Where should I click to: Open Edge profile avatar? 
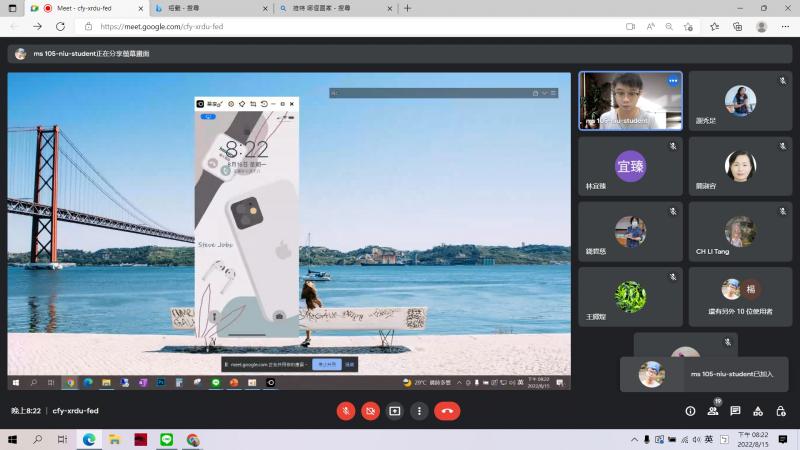(761, 27)
